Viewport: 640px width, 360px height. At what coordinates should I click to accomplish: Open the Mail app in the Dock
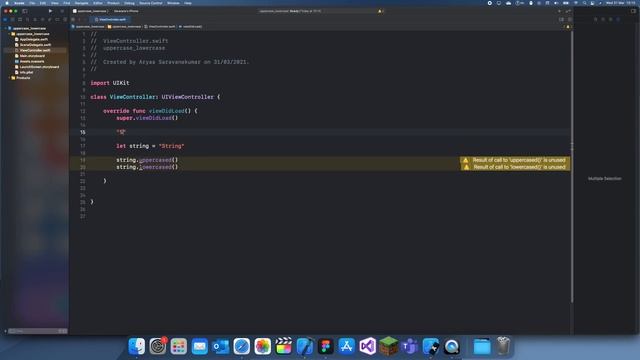point(200,346)
